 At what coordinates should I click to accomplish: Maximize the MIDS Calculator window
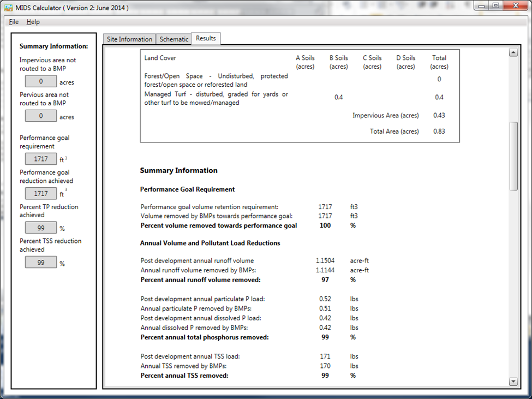pyautogui.click(x=495, y=5)
